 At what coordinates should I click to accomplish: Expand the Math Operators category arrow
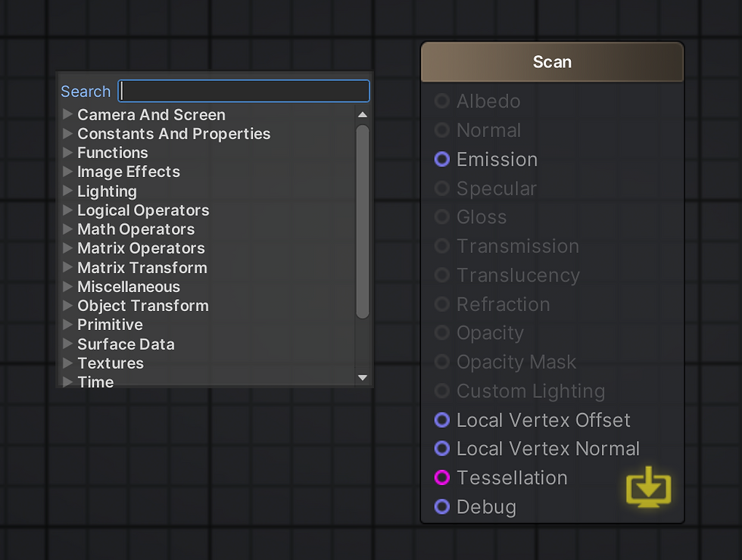click(x=67, y=229)
